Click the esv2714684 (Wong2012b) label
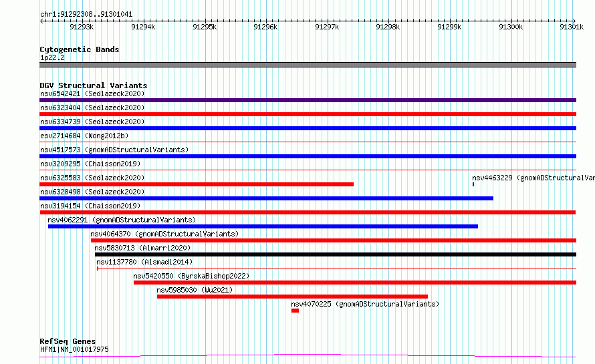 click(x=84, y=136)
